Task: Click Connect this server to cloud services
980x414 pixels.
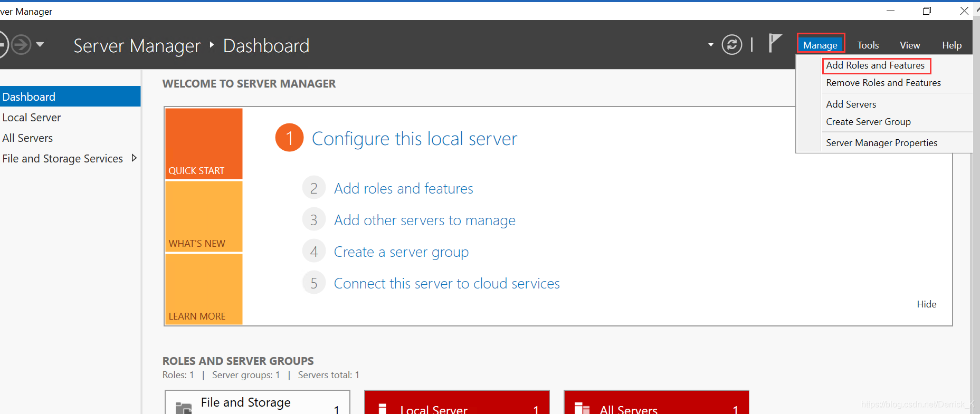Action: 447,284
